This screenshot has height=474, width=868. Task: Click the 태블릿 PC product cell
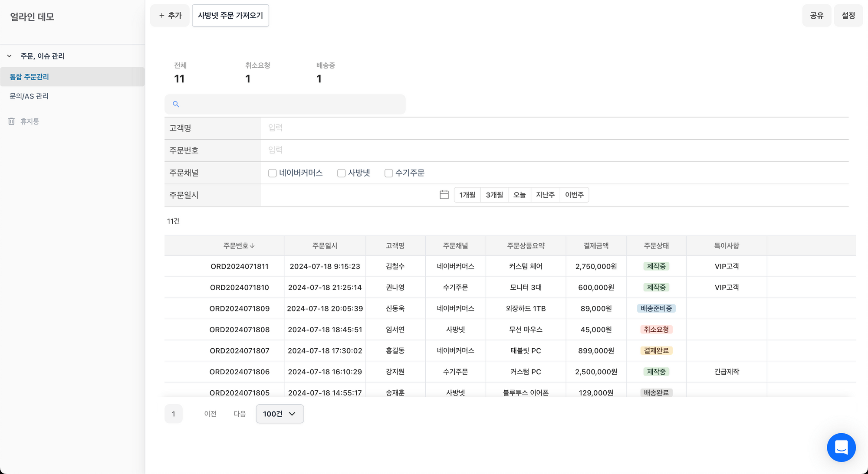pos(526,350)
